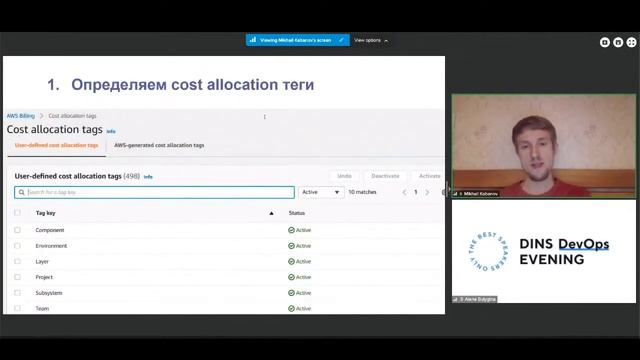Click the Component tag key text
This screenshot has width=640, height=360.
(50, 230)
